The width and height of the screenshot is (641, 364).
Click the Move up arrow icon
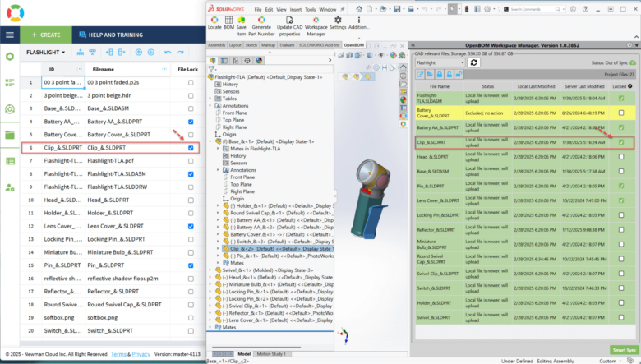(139, 53)
